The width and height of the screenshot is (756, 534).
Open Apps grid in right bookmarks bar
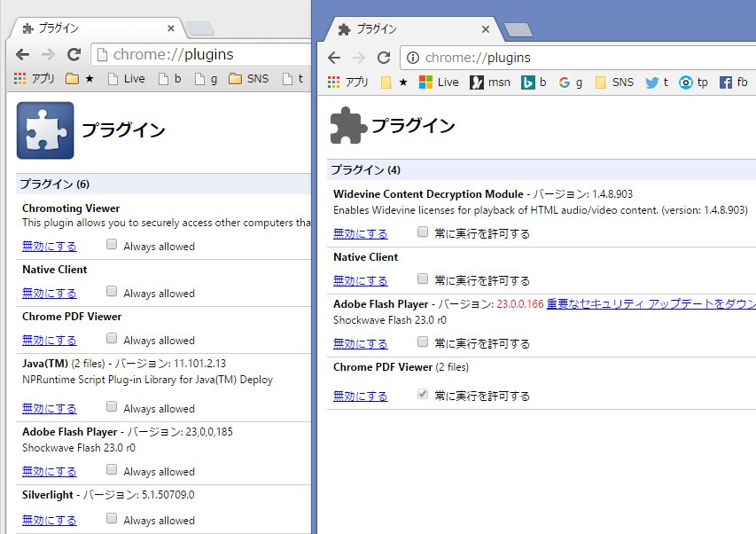[x=347, y=82]
